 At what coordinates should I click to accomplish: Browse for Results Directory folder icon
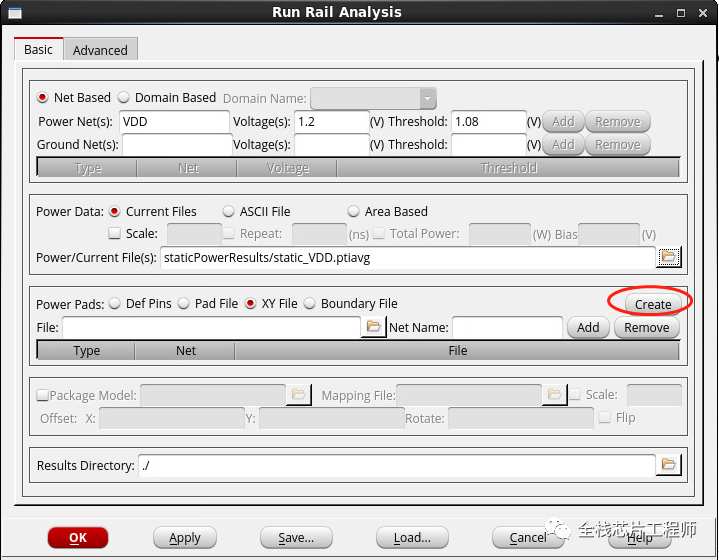point(669,465)
